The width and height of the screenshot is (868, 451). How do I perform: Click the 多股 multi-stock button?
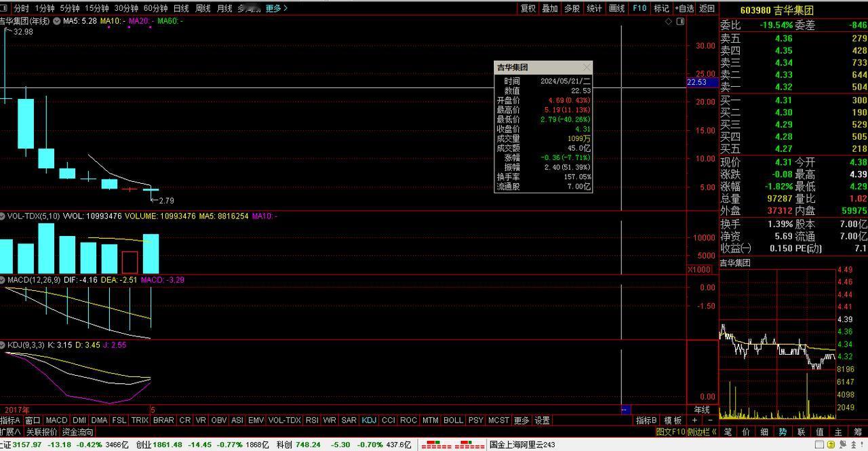coord(572,8)
